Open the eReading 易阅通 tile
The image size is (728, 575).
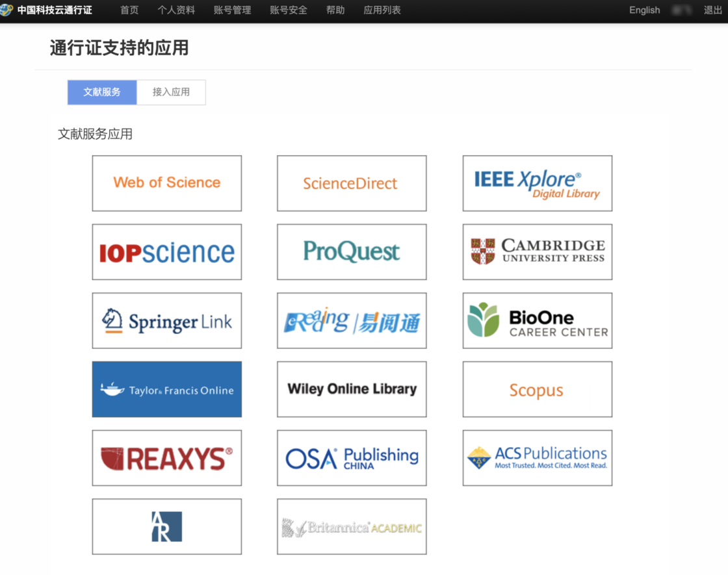(352, 321)
